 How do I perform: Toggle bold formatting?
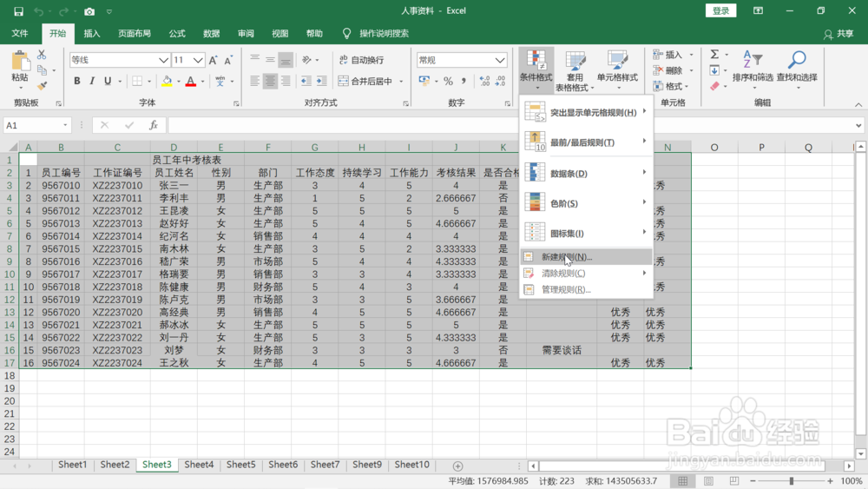(x=77, y=82)
